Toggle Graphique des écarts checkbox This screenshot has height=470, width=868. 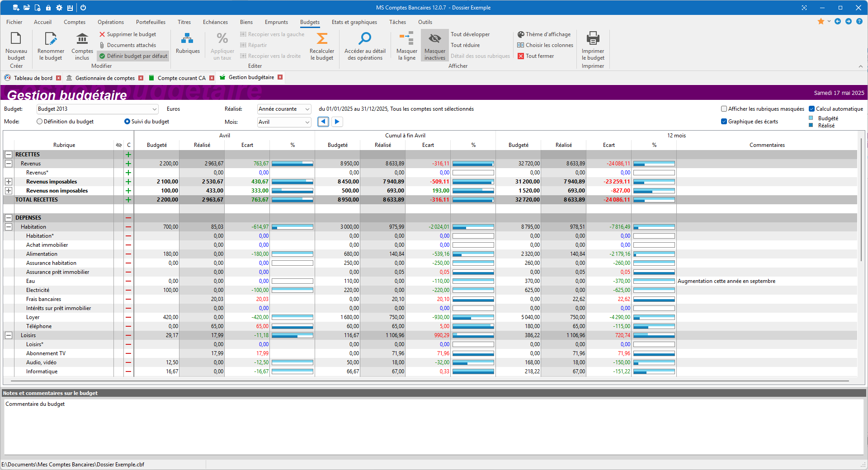(x=724, y=122)
